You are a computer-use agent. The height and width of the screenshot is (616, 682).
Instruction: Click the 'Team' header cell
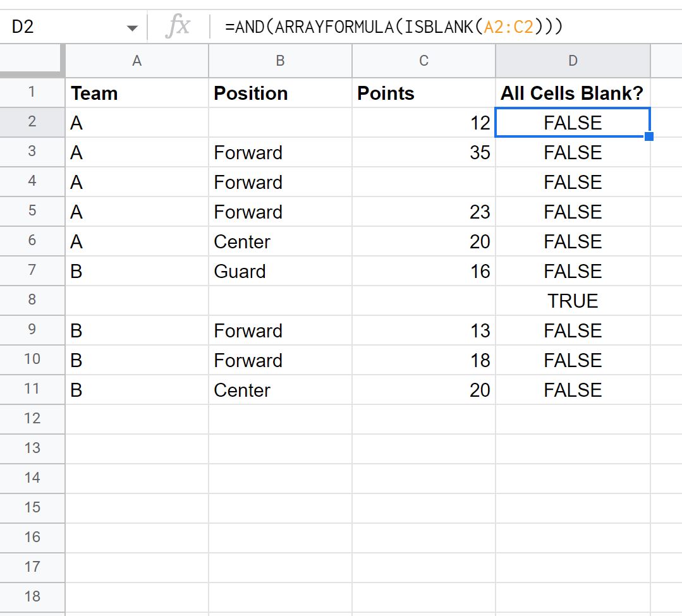coord(137,93)
